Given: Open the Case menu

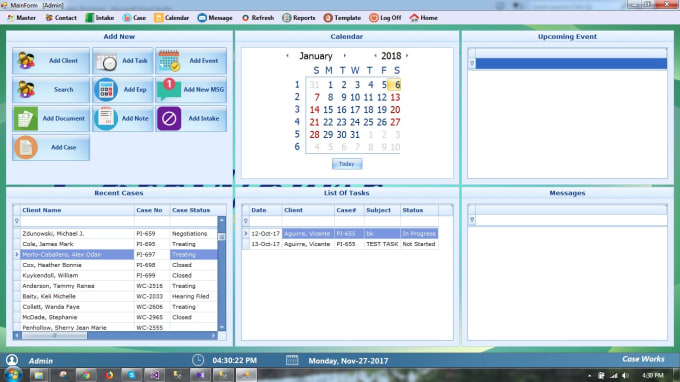Looking at the screenshot, I should [x=134, y=18].
